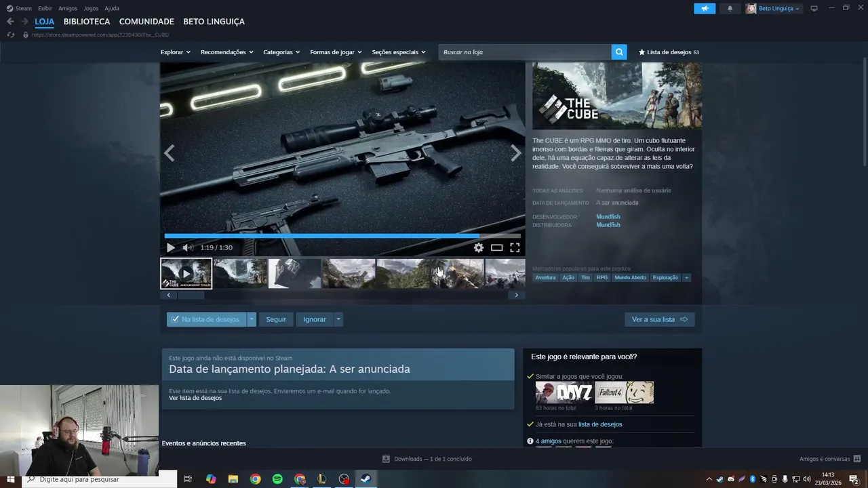This screenshot has width=868, height=488.
Task: Select the Aventura tag
Action: pyautogui.click(x=545, y=277)
